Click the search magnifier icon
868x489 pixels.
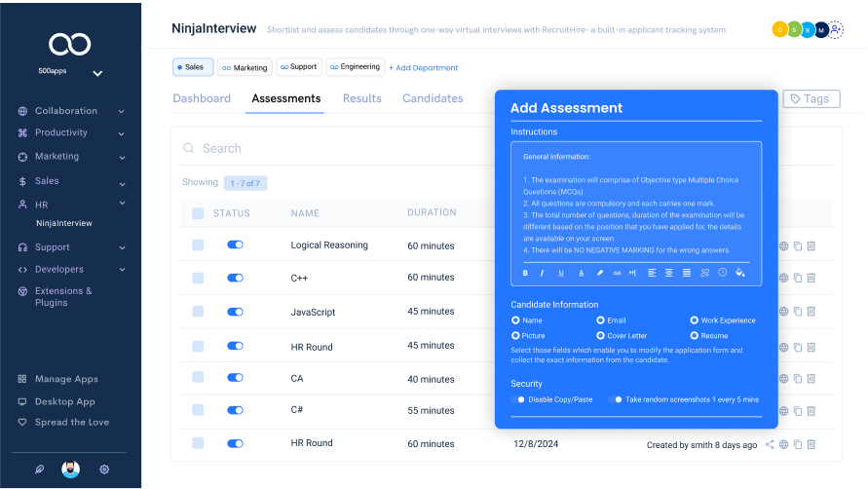[189, 148]
